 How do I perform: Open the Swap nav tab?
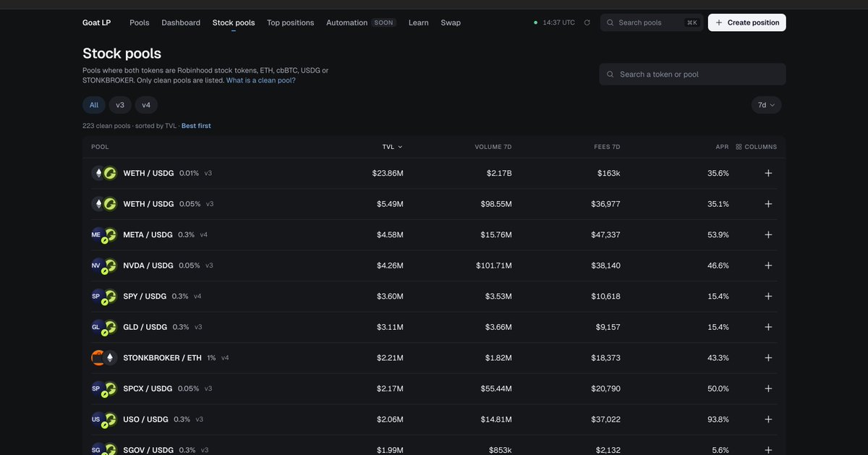click(x=451, y=22)
